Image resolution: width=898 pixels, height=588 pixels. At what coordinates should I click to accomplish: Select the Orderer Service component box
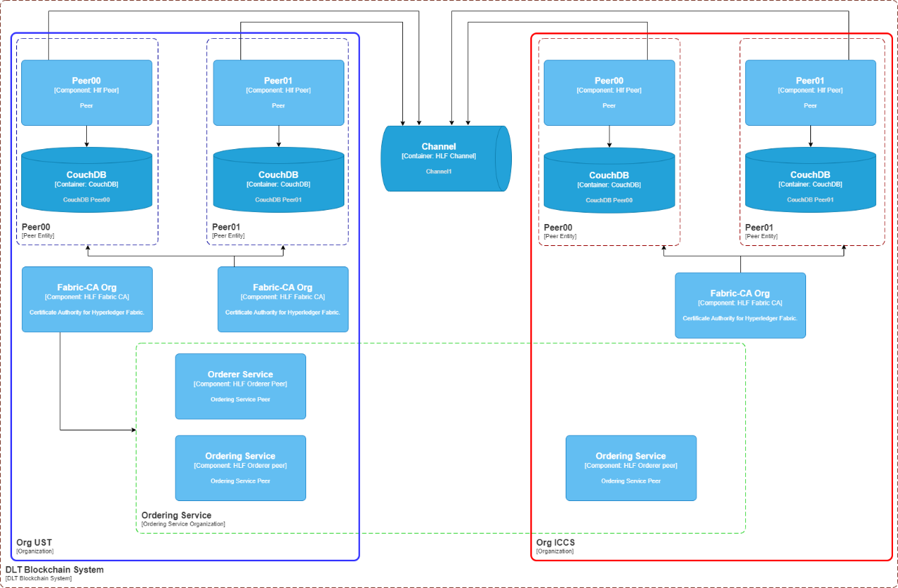click(240, 387)
